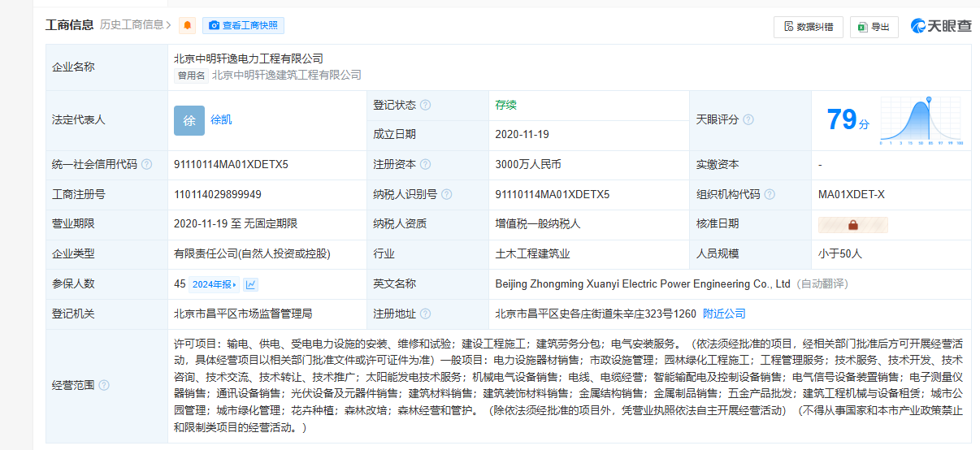Open help icon next to 天眼评分
Image resolution: width=980 pixels, height=450 pixels.
748,119
